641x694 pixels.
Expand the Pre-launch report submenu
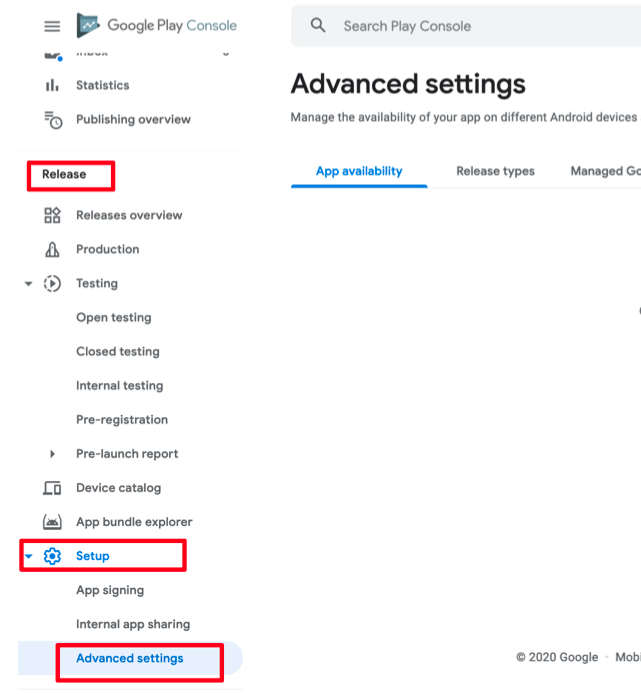[52, 454]
